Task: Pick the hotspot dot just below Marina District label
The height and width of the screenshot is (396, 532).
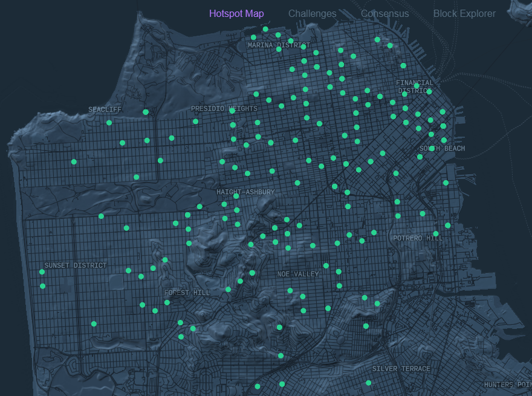Action: pyautogui.click(x=279, y=49)
